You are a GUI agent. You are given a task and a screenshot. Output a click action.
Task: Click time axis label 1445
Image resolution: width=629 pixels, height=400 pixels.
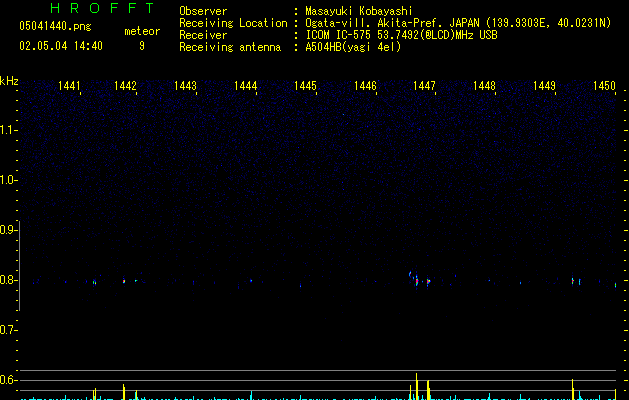coord(305,86)
